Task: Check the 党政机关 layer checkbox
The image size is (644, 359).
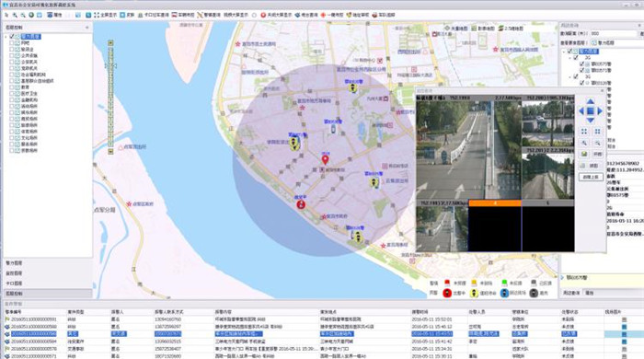Action: [12, 68]
